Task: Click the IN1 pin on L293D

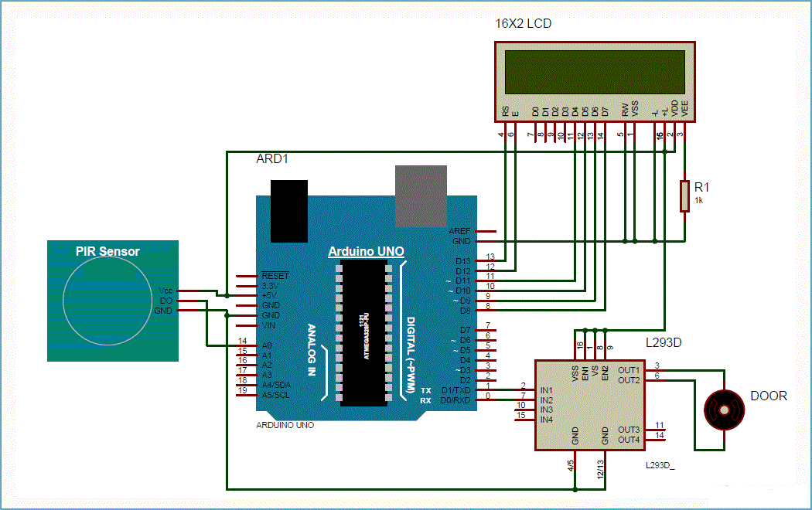Action: point(547,390)
